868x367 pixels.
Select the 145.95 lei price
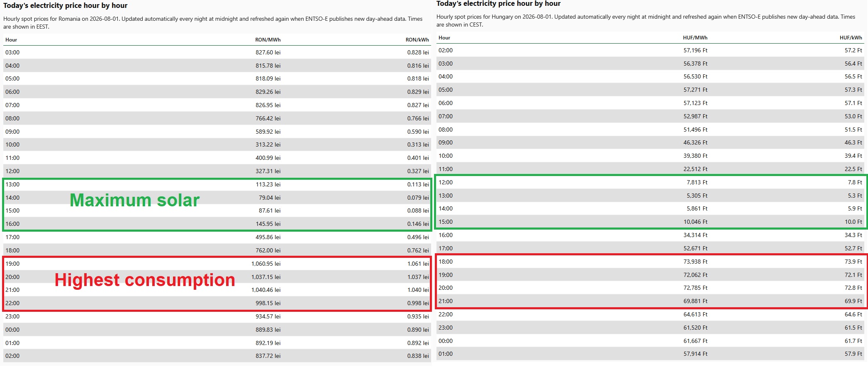point(268,224)
